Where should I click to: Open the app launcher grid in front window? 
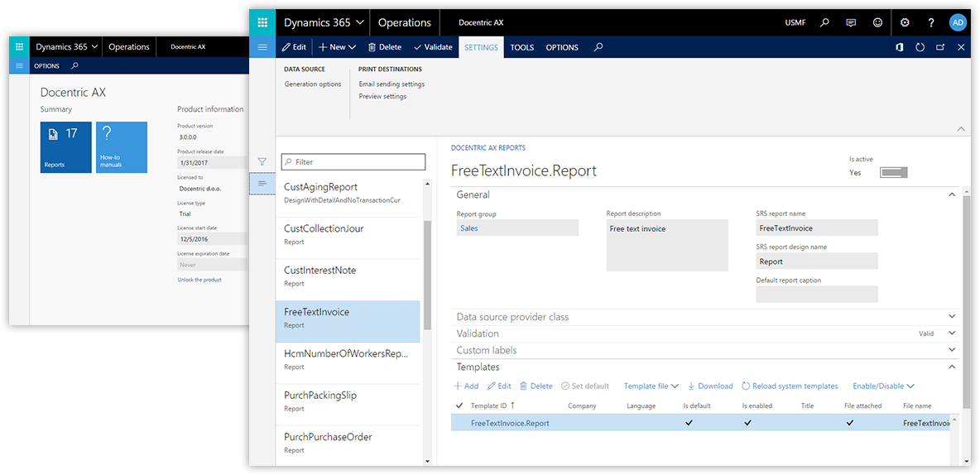click(262, 22)
